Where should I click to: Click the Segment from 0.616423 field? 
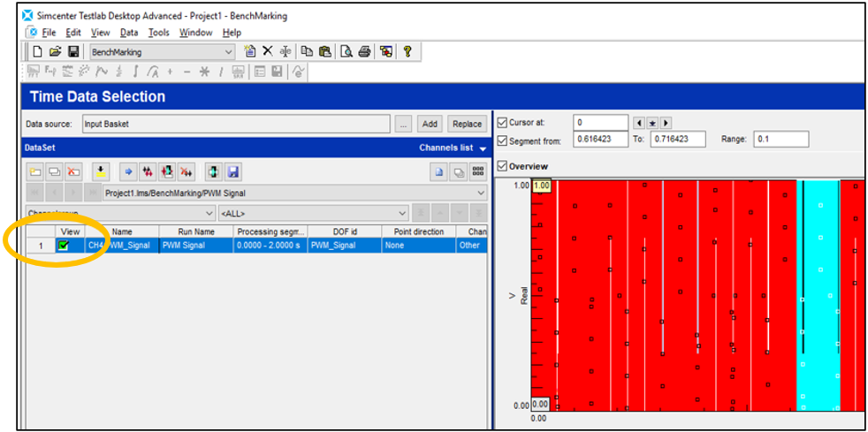pos(601,140)
